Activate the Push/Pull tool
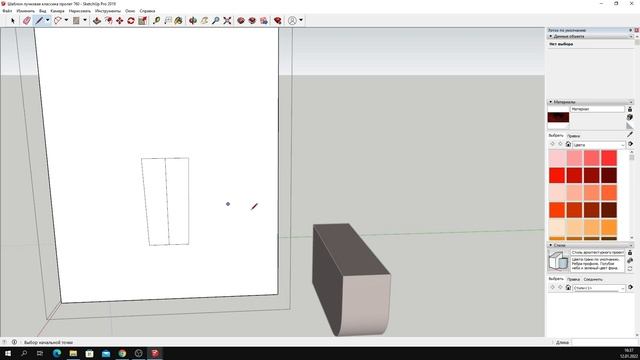This screenshot has width=640, height=360. 97,20
